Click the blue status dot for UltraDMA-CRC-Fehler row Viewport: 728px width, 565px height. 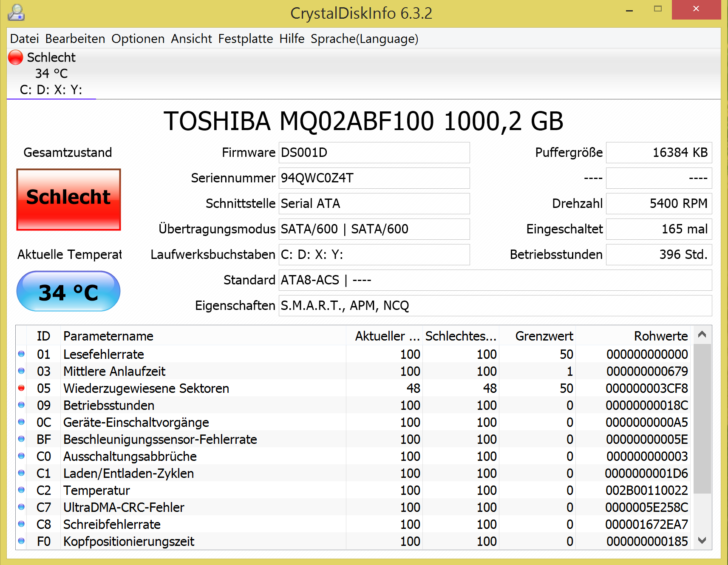21,507
